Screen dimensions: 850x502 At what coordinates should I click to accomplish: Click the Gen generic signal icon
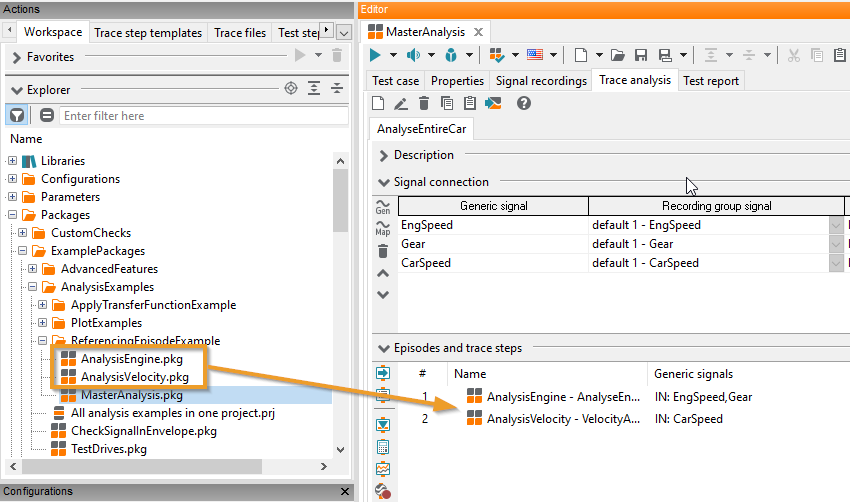383,207
